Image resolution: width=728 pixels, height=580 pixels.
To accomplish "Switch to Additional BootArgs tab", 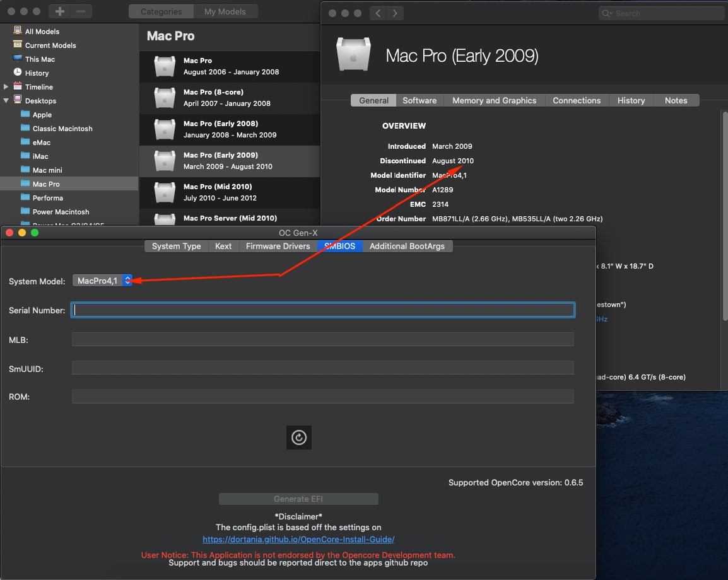I will (x=407, y=246).
